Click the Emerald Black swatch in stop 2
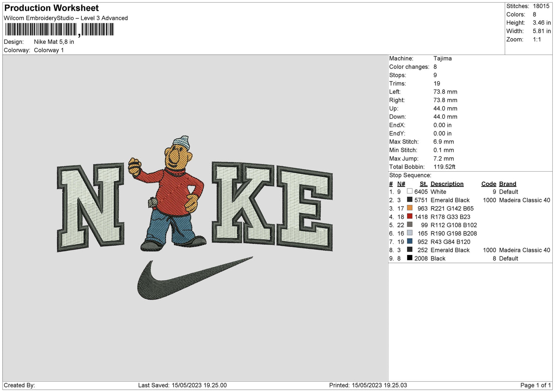 pos(409,200)
